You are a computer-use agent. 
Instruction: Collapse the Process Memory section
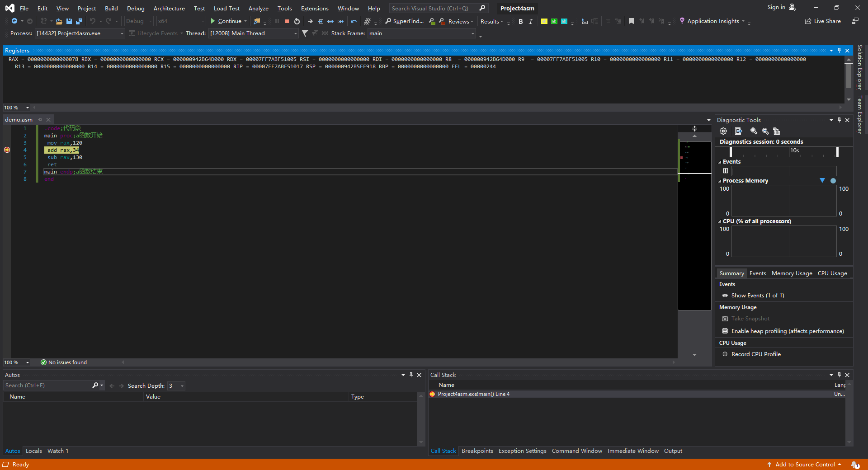point(720,180)
